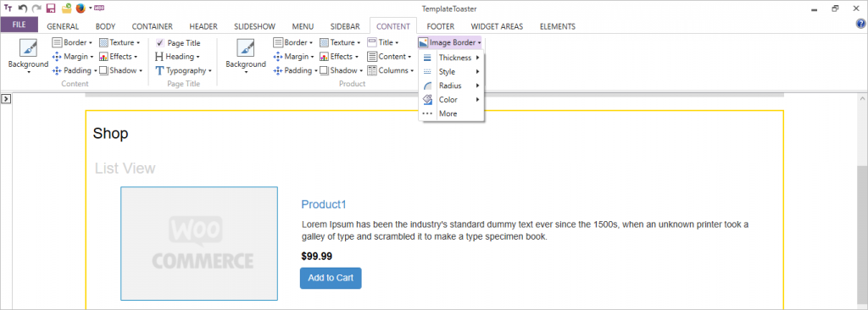868x310 pixels.
Task: Open Padding option in Product group
Action: pos(295,70)
